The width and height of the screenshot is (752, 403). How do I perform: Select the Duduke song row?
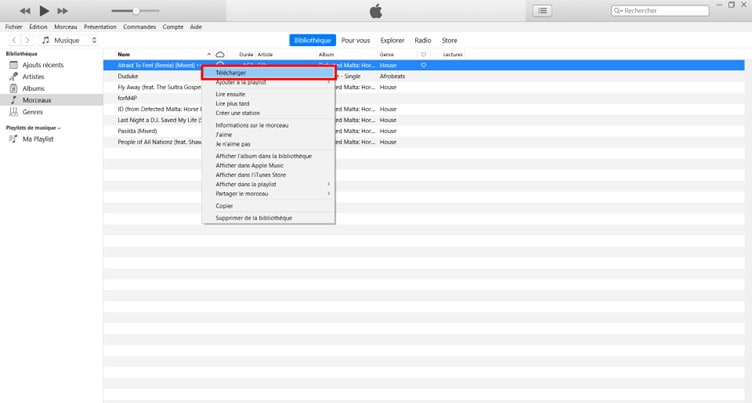point(424,76)
